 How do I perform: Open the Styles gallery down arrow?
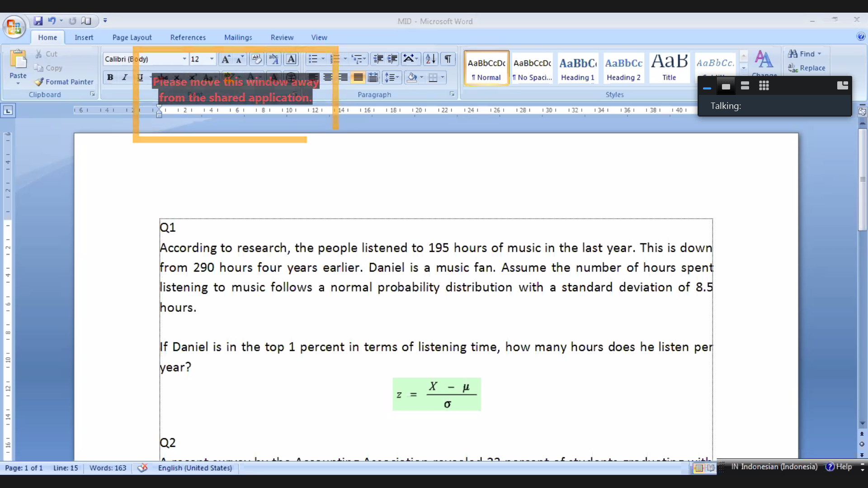coord(744,69)
